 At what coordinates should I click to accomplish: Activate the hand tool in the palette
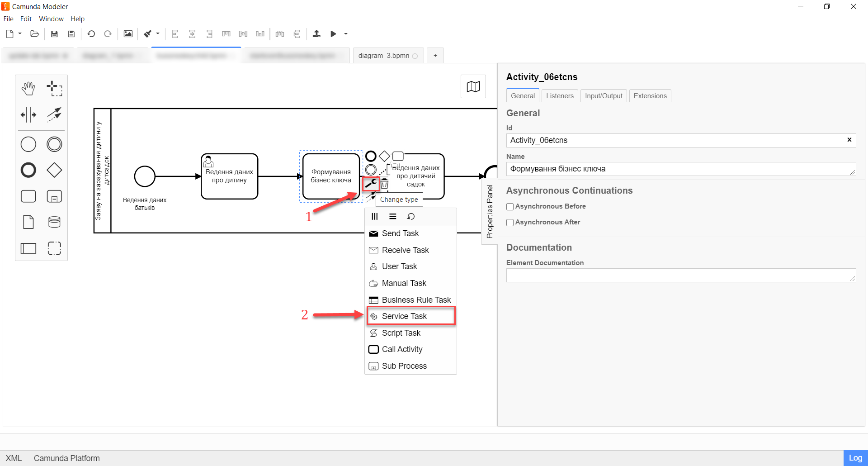28,88
